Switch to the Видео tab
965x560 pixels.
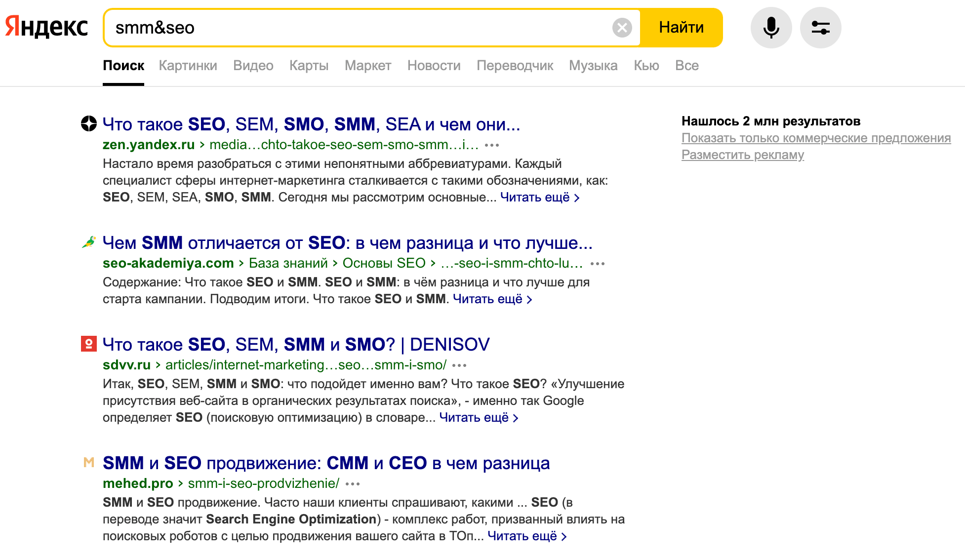point(253,66)
